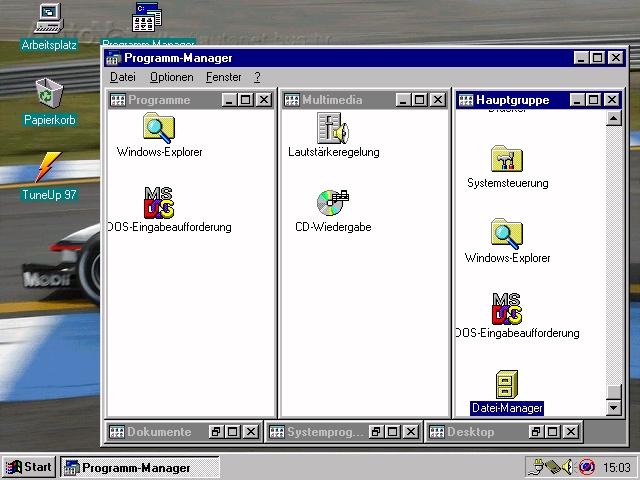Start the CD-Wiedergabe player icon

click(x=332, y=203)
